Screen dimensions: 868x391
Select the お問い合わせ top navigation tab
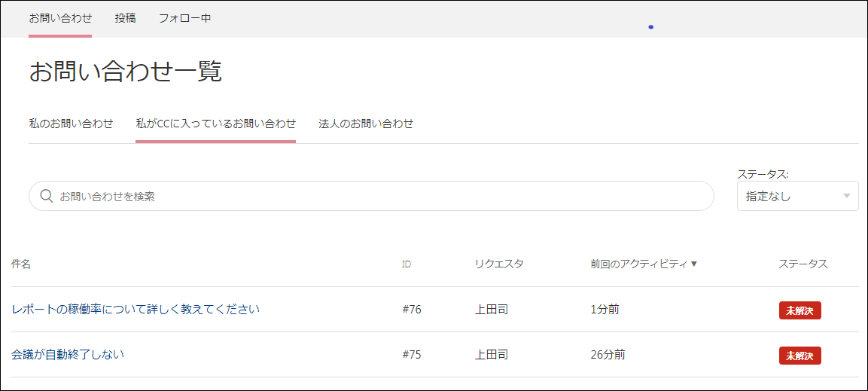tap(60, 18)
